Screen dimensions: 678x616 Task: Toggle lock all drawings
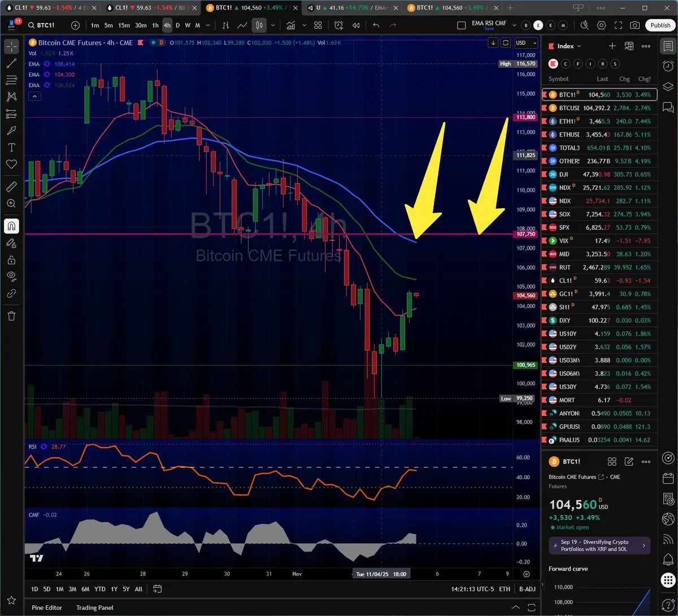click(11, 260)
